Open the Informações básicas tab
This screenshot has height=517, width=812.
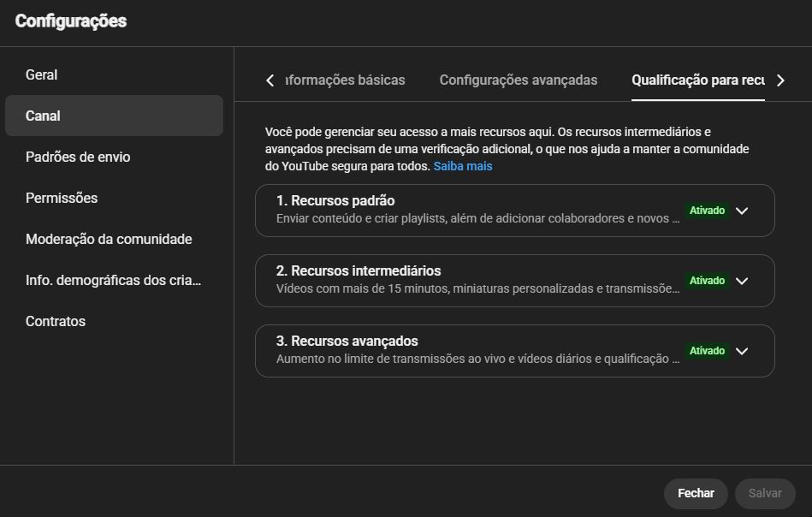click(x=345, y=80)
